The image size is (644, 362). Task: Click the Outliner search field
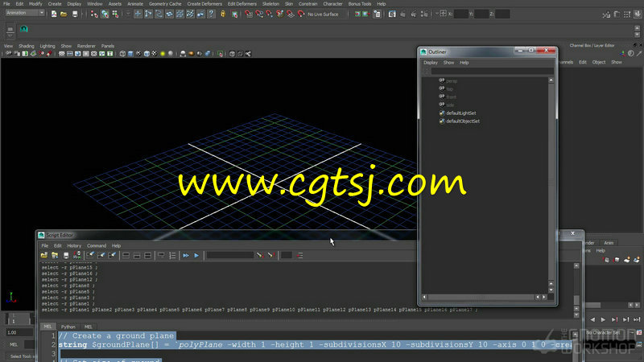[492, 71]
